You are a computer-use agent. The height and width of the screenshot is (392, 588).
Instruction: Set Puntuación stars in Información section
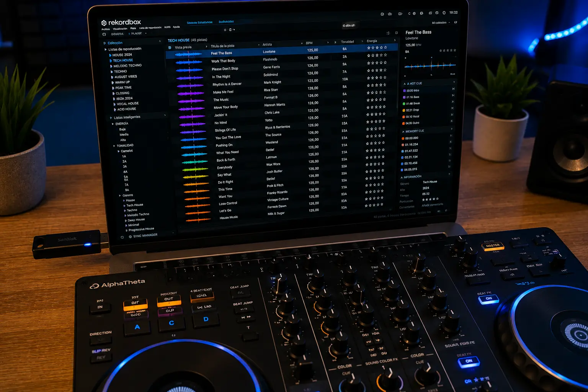point(430,199)
